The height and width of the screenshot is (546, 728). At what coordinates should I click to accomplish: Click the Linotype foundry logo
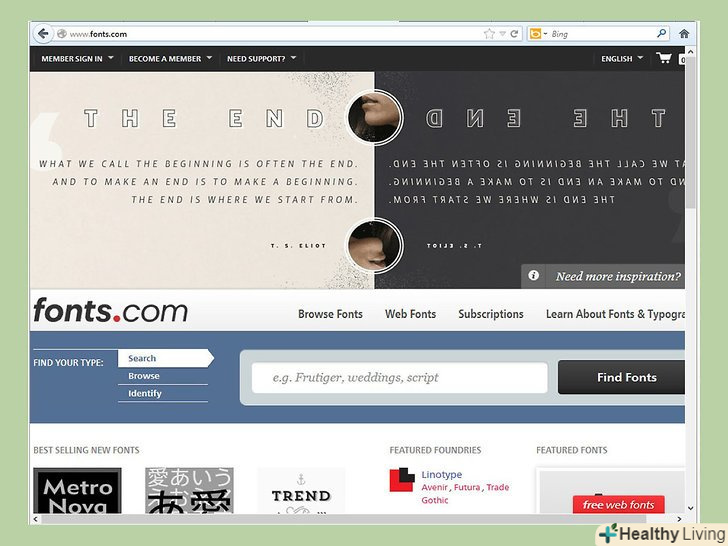[x=402, y=480]
